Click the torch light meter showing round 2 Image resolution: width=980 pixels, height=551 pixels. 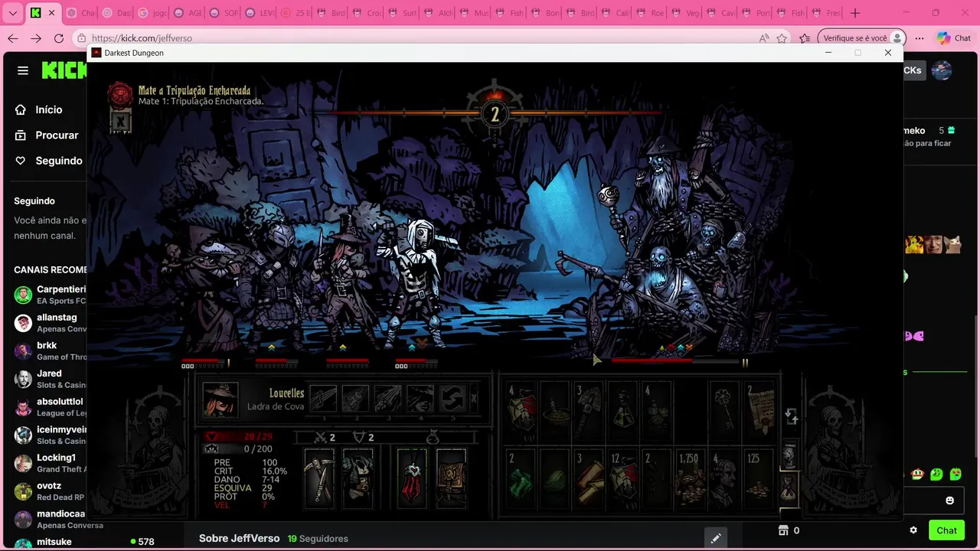coord(495,114)
